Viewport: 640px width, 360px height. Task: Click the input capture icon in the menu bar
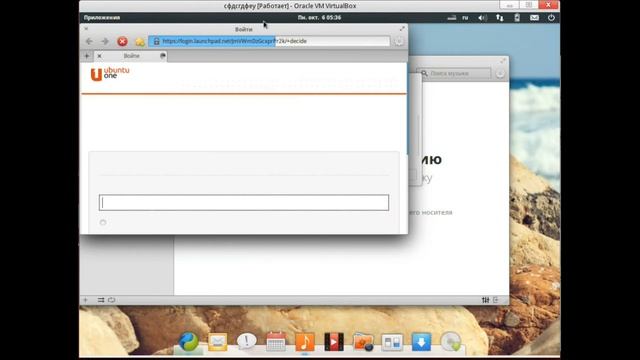point(451,18)
